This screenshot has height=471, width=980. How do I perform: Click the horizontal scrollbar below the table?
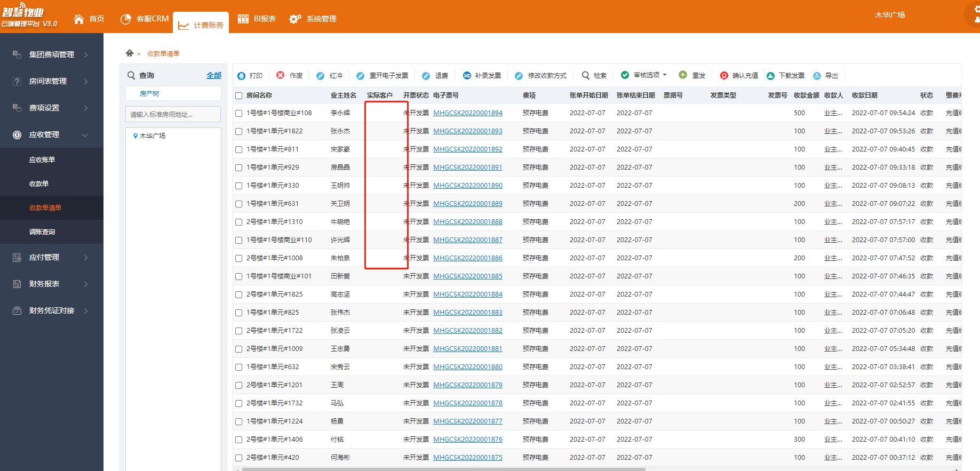coord(444,469)
